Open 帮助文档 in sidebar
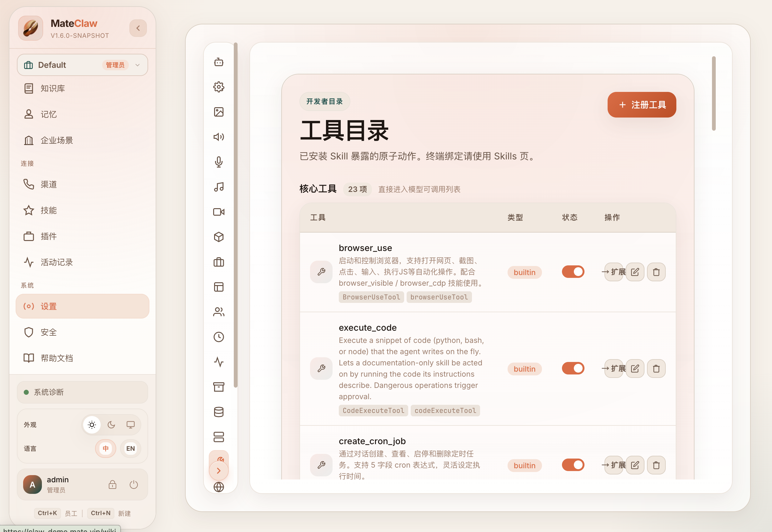The height and width of the screenshot is (532, 772). pos(82,358)
